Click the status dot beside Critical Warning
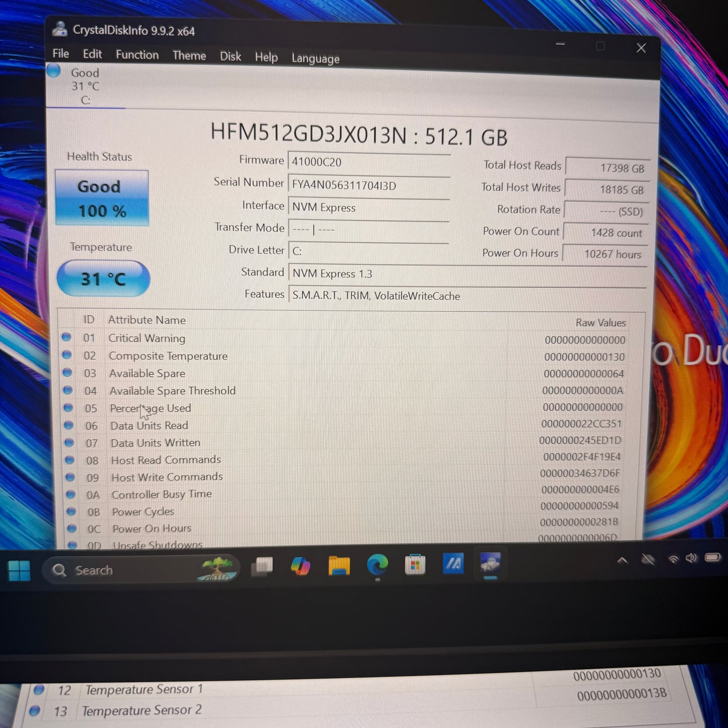This screenshot has width=728, height=728. point(67,337)
